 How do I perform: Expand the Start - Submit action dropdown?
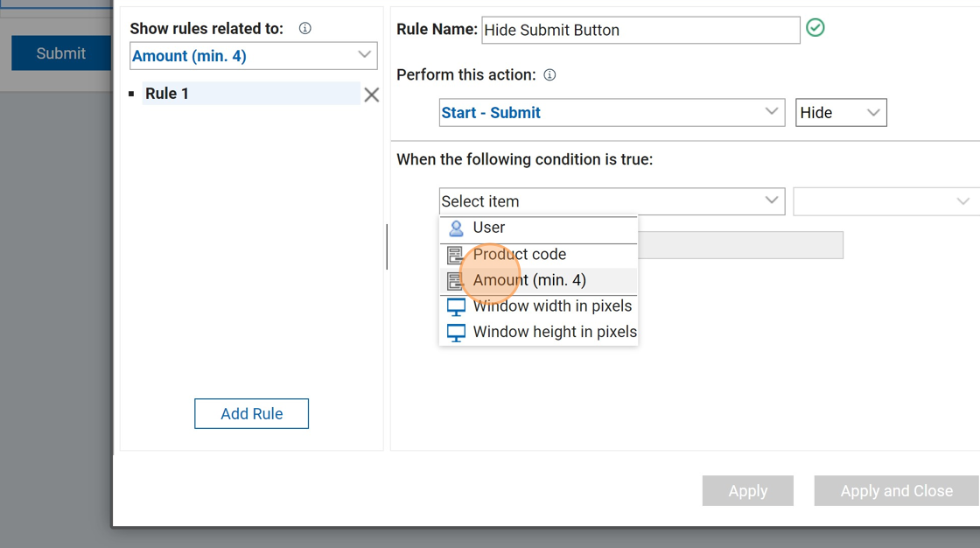(x=611, y=112)
